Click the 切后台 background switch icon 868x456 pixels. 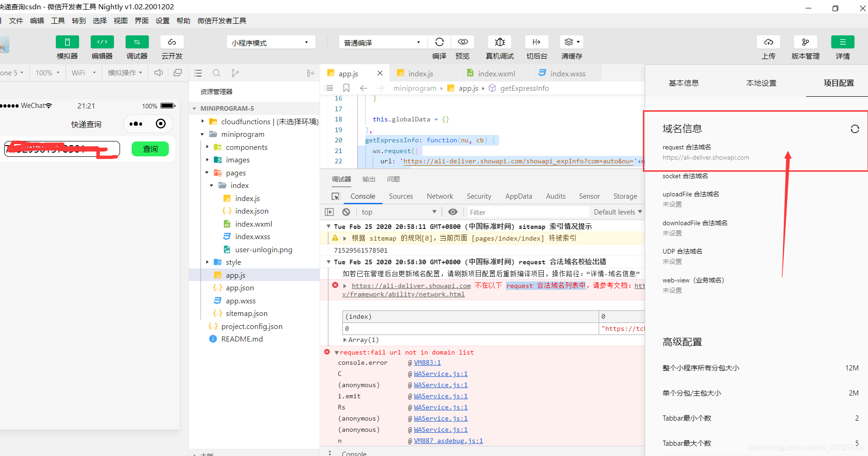(537, 42)
